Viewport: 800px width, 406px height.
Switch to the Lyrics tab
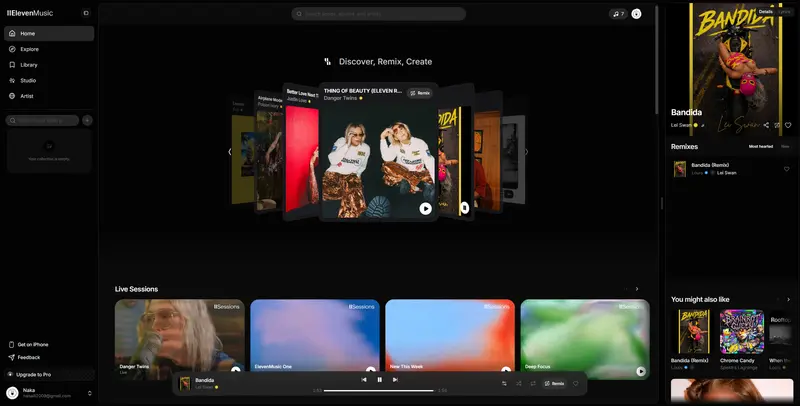pos(784,11)
